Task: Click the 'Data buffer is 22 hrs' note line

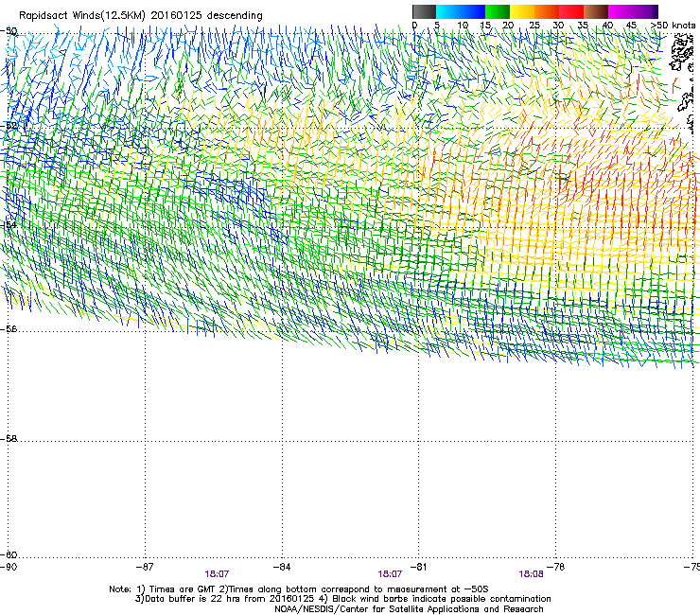Action: [342, 599]
